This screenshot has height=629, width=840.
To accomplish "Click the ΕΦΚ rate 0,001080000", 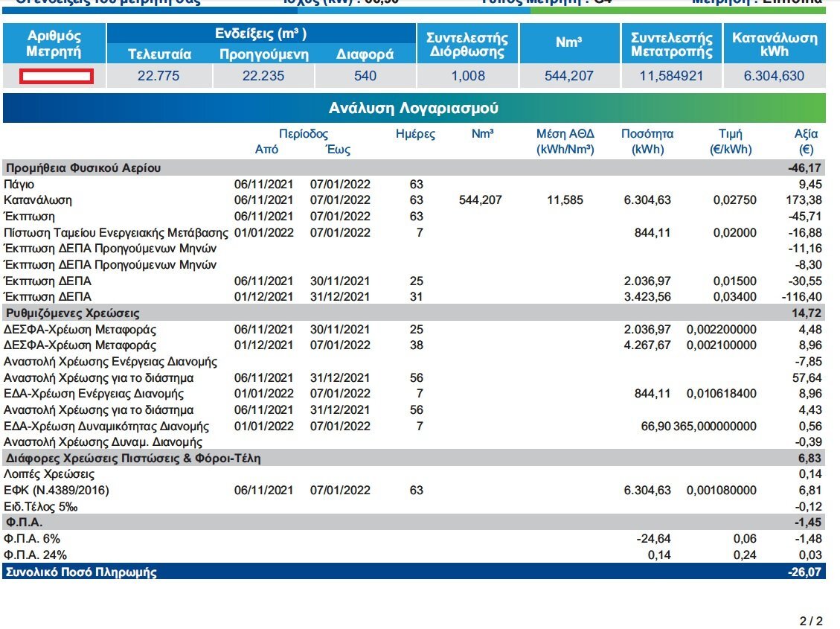I will click(722, 491).
